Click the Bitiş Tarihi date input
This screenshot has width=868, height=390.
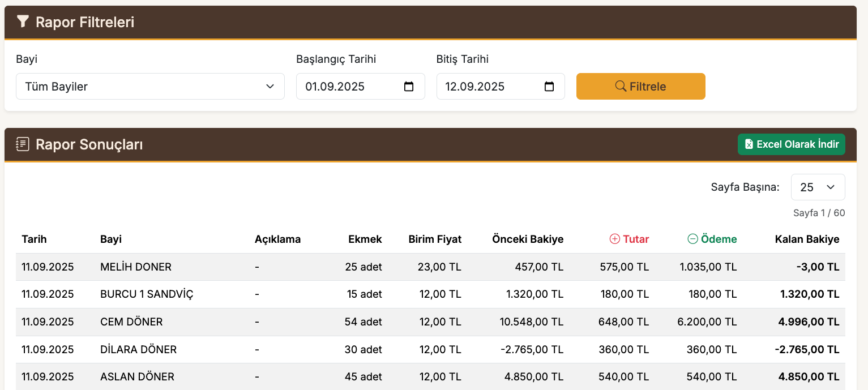[490, 87]
